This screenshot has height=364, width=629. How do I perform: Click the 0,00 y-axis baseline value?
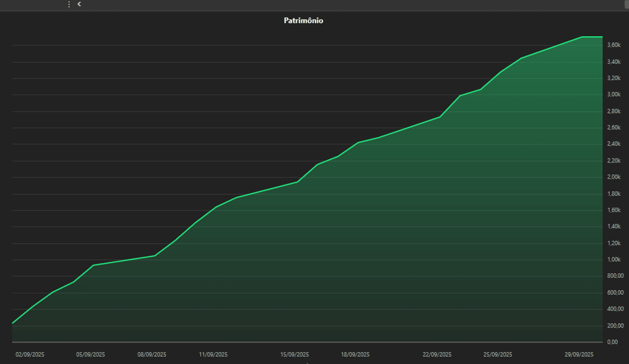point(612,342)
